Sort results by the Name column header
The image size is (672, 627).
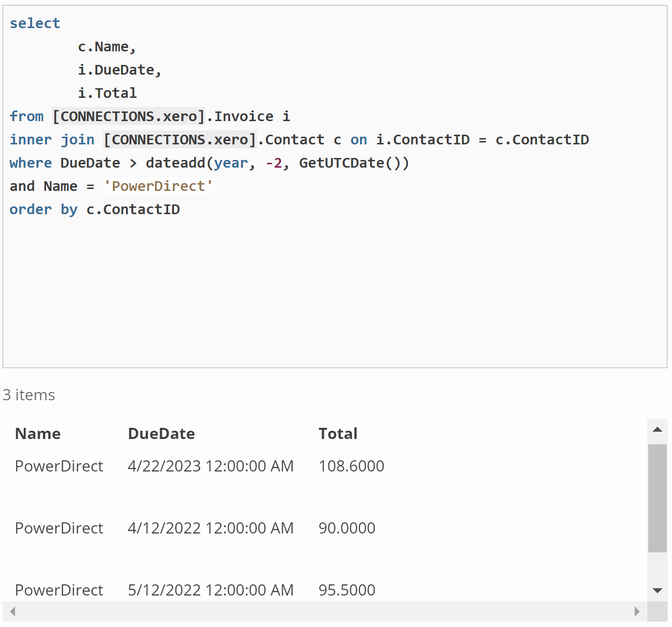coord(38,434)
